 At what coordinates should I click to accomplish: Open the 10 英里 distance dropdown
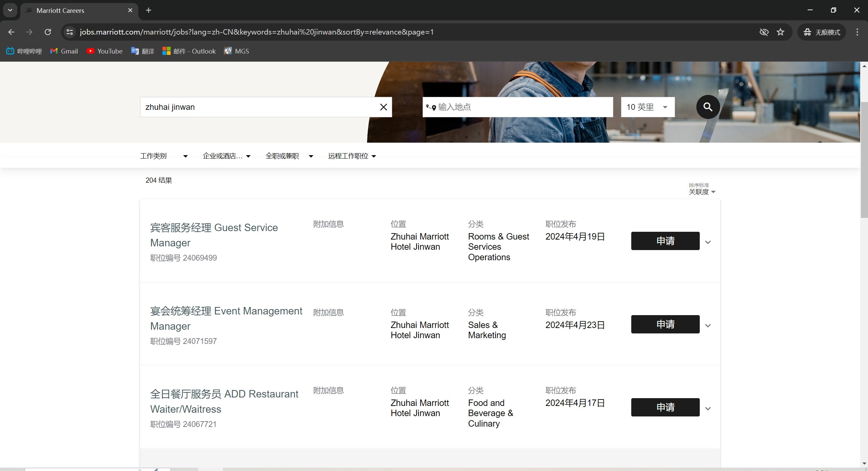648,107
